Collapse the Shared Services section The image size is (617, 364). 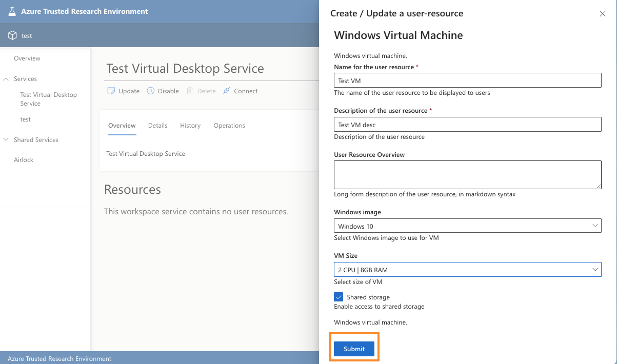[6, 139]
